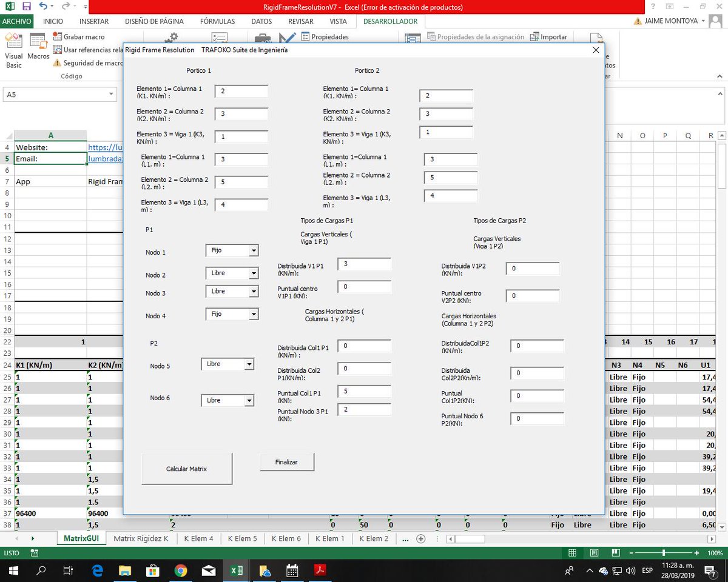Click the K1 (KN/m) table header

point(50,365)
